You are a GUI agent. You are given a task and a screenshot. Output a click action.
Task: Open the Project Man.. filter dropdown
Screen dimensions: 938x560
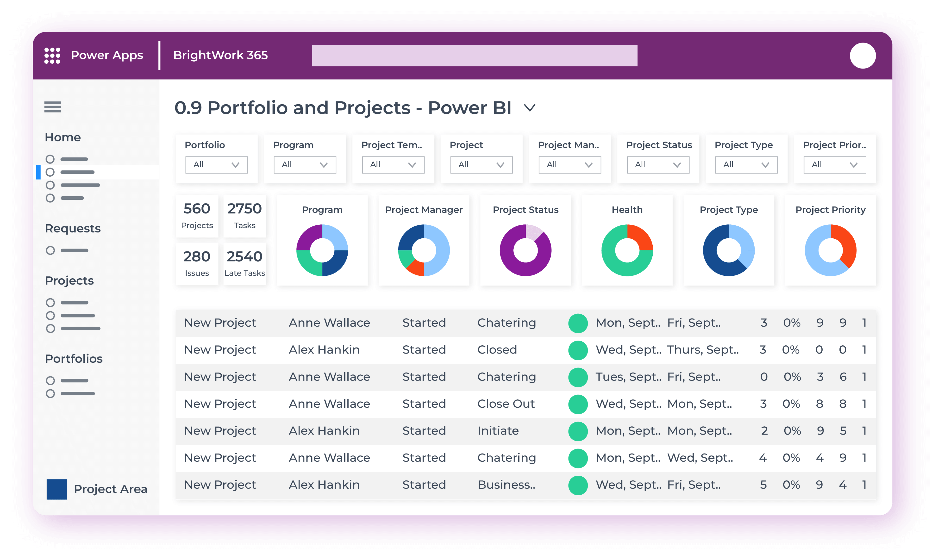pos(570,165)
